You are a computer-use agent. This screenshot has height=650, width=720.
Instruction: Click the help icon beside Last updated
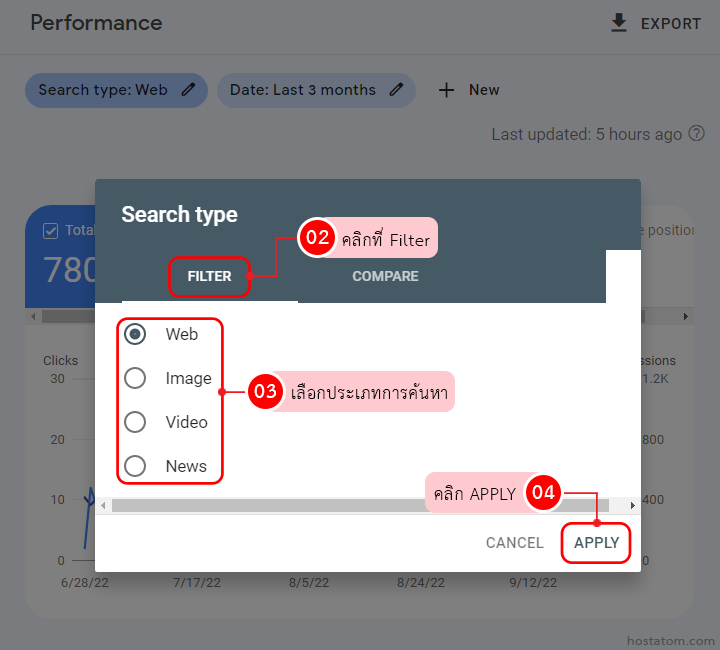click(x=697, y=134)
